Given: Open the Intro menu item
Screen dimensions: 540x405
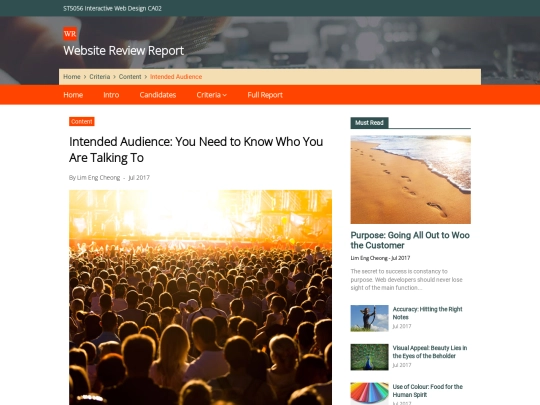Looking at the screenshot, I should click(x=111, y=95).
